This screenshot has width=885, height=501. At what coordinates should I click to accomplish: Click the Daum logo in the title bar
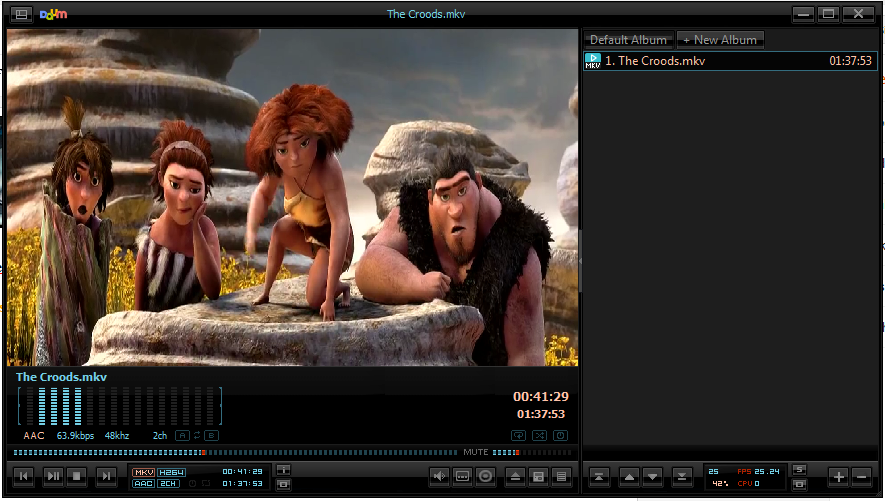coord(54,14)
